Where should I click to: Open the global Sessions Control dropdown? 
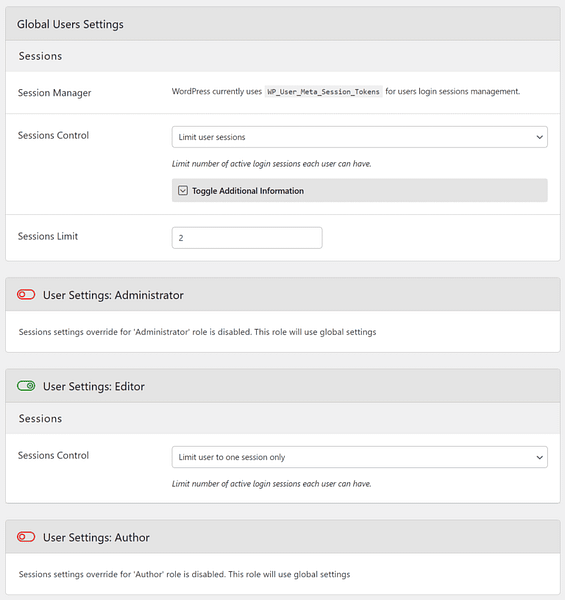[360, 137]
